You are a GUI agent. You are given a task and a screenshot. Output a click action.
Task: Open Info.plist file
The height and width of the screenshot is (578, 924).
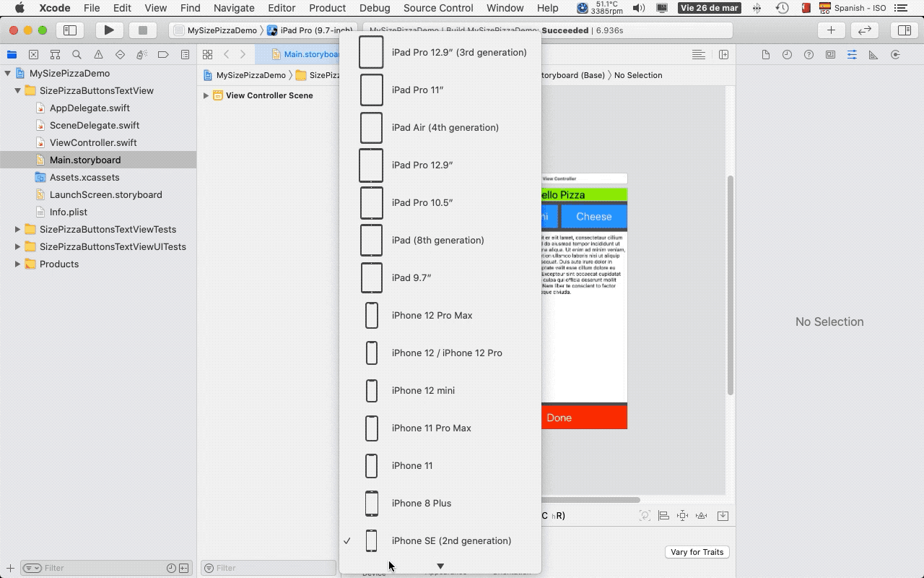pos(69,212)
